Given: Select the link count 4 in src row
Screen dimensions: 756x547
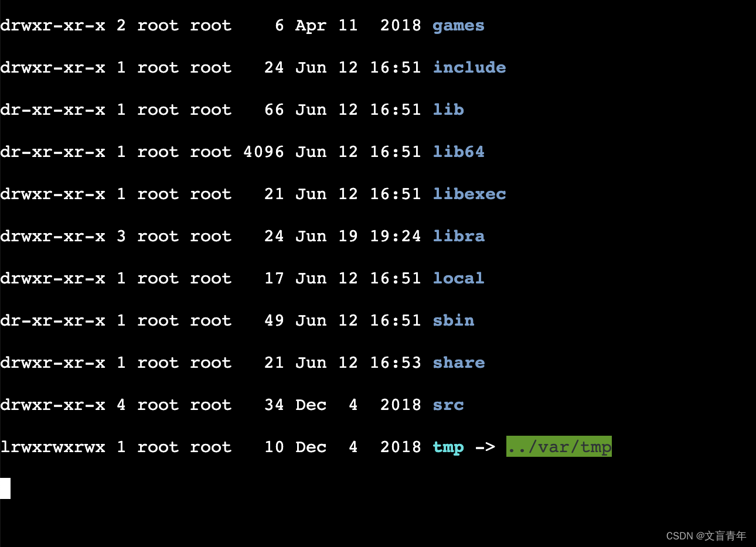Looking at the screenshot, I should tap(121, 405).
